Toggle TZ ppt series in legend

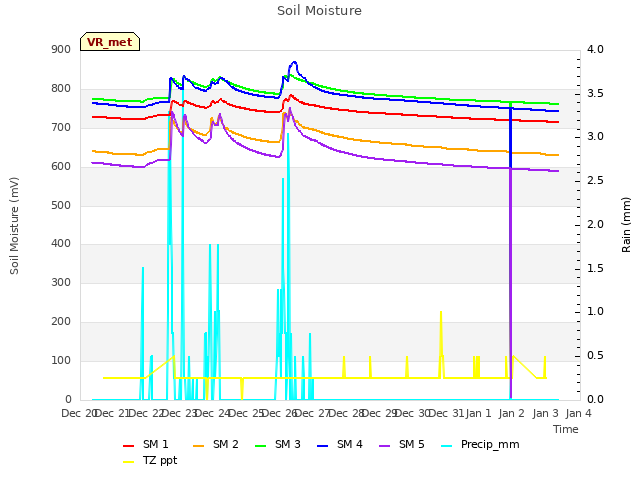point(150,460)
